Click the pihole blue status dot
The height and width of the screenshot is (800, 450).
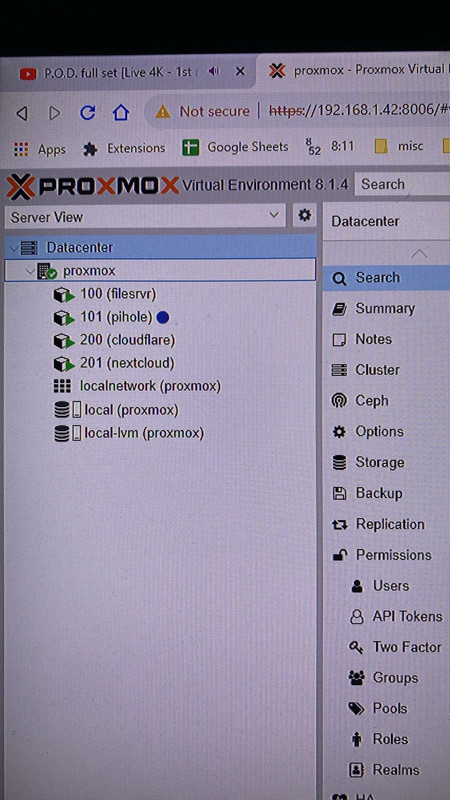(x=163, y=317)
